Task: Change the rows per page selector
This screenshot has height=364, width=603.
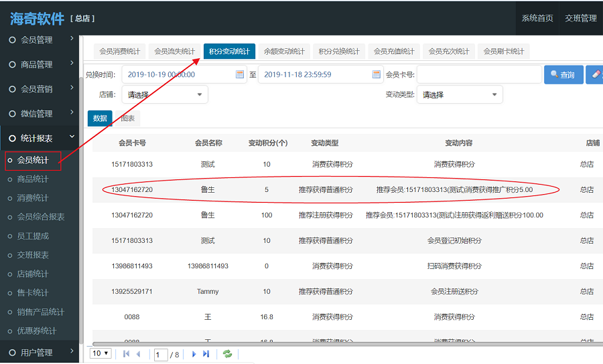Action: (x=100, y=353)
